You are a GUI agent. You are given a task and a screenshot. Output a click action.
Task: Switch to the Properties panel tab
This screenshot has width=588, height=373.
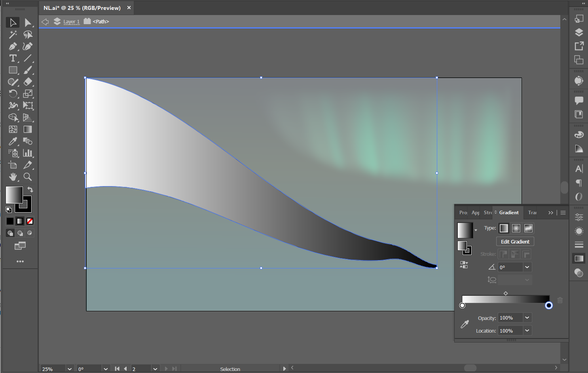tap(463, 213)
